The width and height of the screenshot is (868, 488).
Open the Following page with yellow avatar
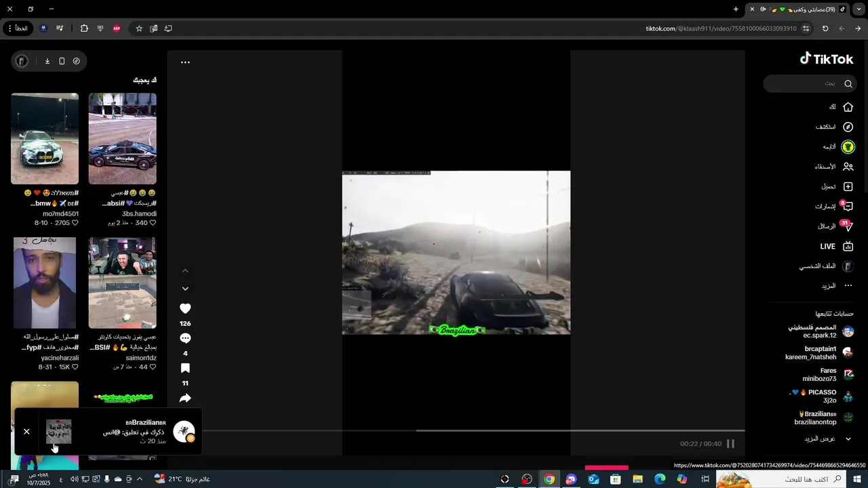pos(848,146)
